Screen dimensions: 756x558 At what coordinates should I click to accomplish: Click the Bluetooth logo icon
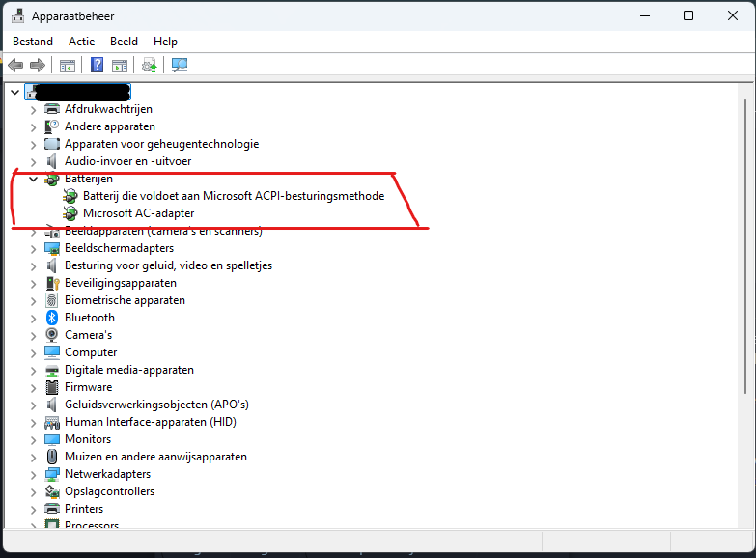coord(52,318)
